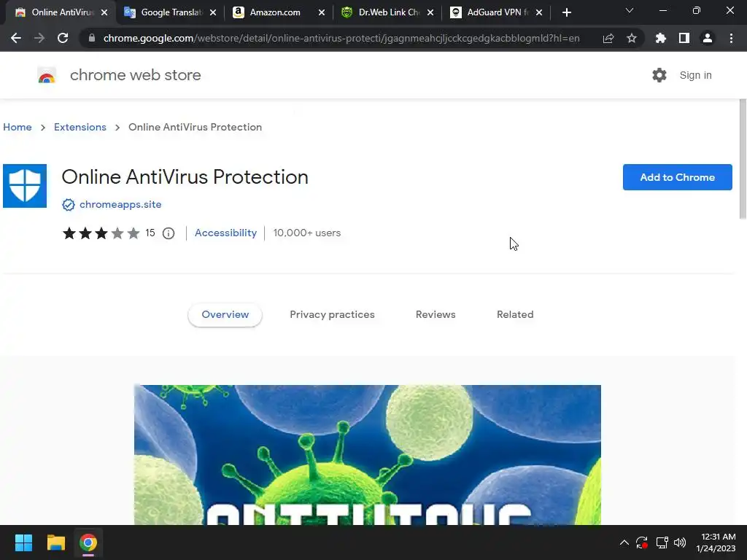The image size is (747, 560).
Task: Click the Chrome taskbar icon
Action: click(x=88, y=542)
